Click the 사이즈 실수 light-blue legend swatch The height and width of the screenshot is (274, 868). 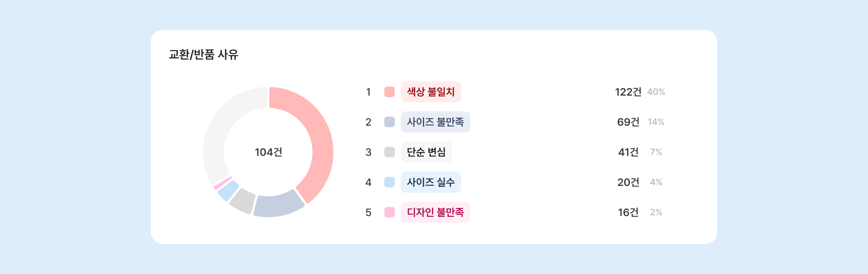[x=389, y=182]
